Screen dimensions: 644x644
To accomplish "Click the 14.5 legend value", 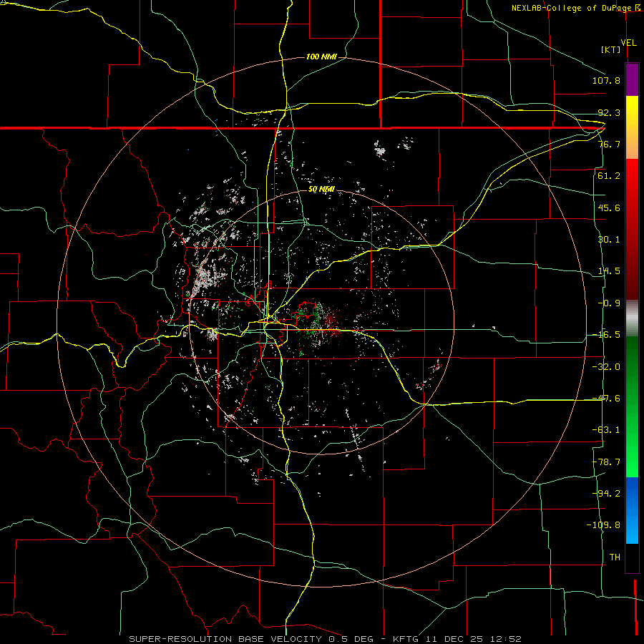I will tap(609, 271).
